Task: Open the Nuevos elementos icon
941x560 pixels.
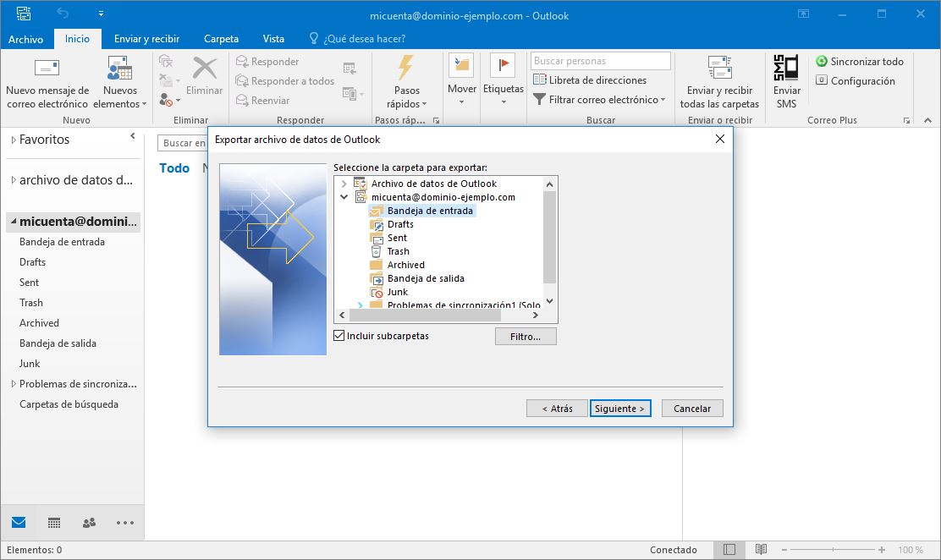Action: 119,68
